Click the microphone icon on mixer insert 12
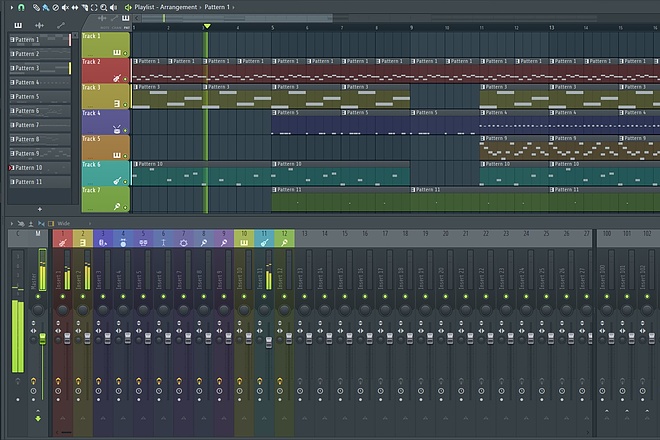This screenshot has height=440, width=660. (284, 243)
